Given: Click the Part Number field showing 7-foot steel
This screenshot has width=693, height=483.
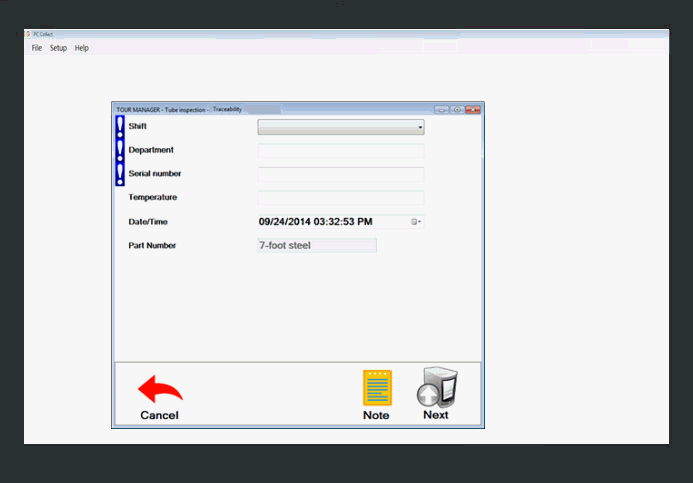Looking at the screenshot, I should point(317,245).
